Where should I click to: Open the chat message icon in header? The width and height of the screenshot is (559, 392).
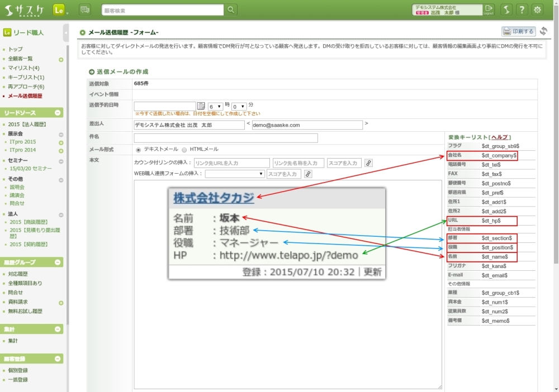(85, 9)
